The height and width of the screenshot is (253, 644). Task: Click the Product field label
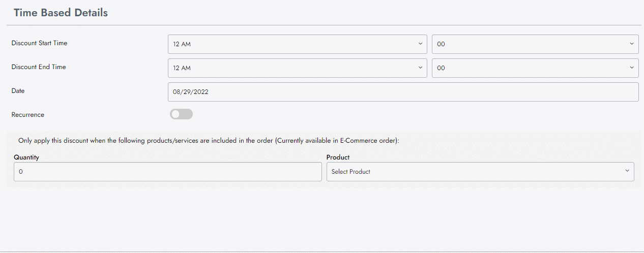(x=338, y=157)
